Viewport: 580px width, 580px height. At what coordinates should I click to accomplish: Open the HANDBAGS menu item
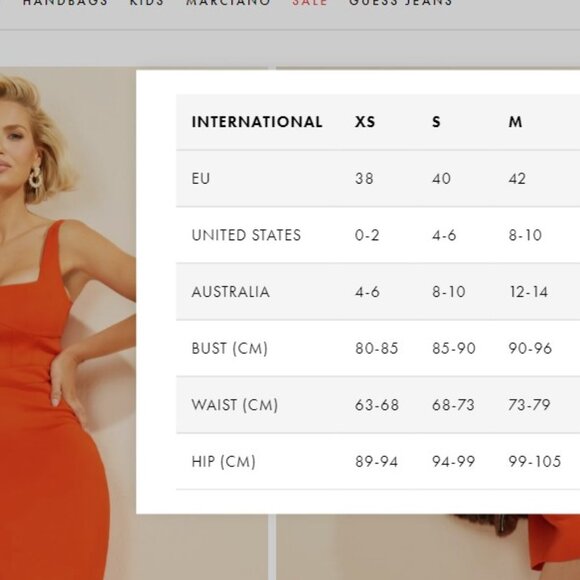pos(65,3)
